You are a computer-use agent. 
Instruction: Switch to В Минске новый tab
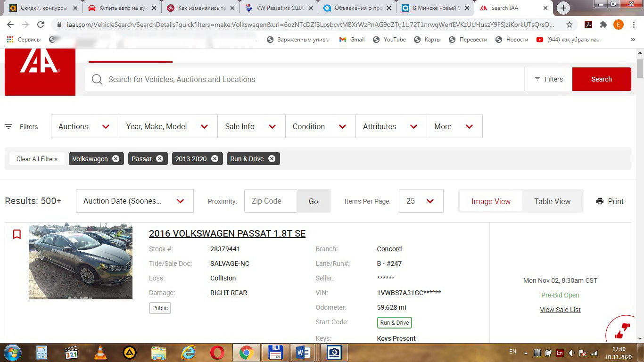click(435, 8)
